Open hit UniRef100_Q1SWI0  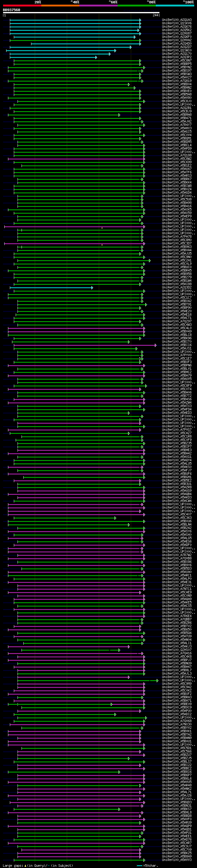(x=177, y=50)
